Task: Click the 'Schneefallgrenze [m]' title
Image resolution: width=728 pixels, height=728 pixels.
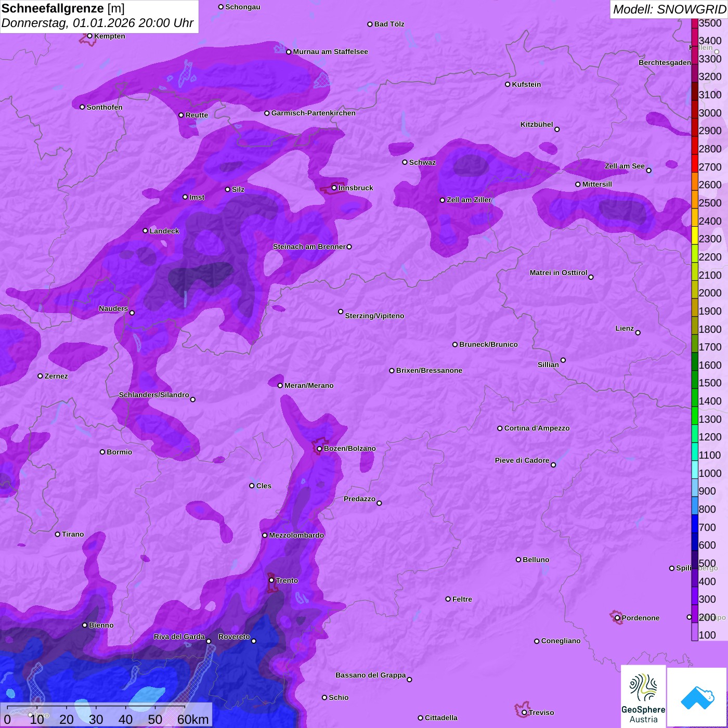Action: pyautogui.click(x=63, y=8)
